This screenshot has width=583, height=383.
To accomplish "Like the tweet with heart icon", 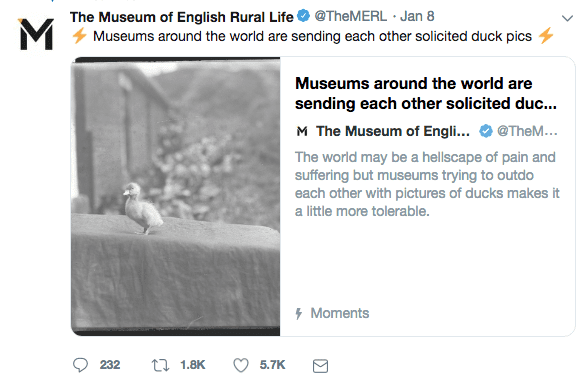I will [x=241, y=365].
